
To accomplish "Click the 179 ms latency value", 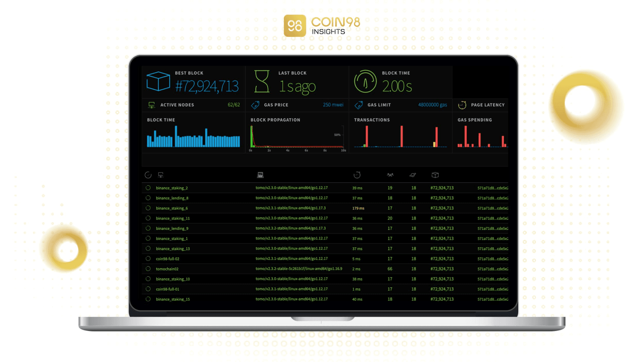I will (358, 208).
